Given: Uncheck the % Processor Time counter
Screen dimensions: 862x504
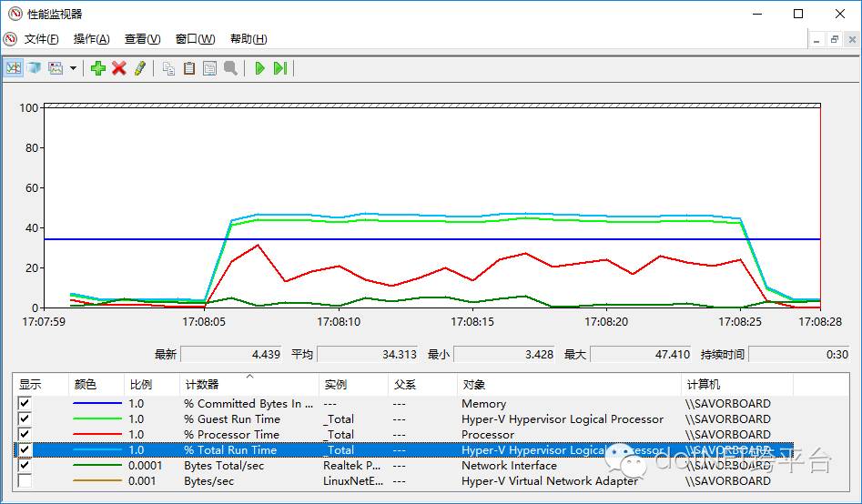Looking at the screenshot, I should tap(25, 434).
